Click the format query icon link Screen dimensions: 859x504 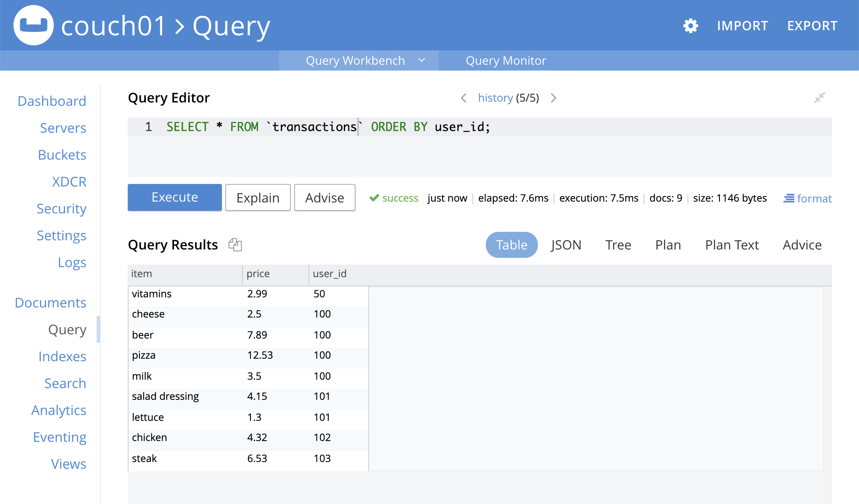click(807, 198)
